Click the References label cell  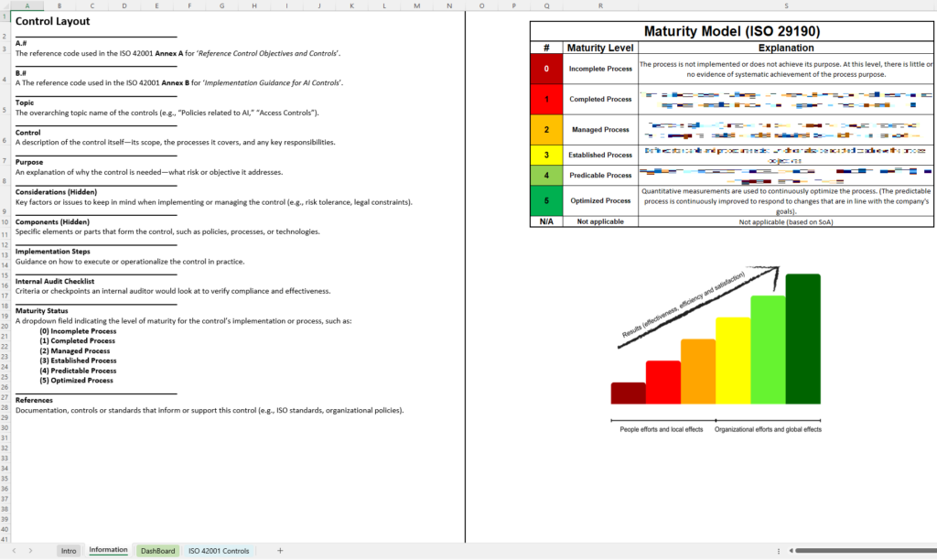[34, 400]
